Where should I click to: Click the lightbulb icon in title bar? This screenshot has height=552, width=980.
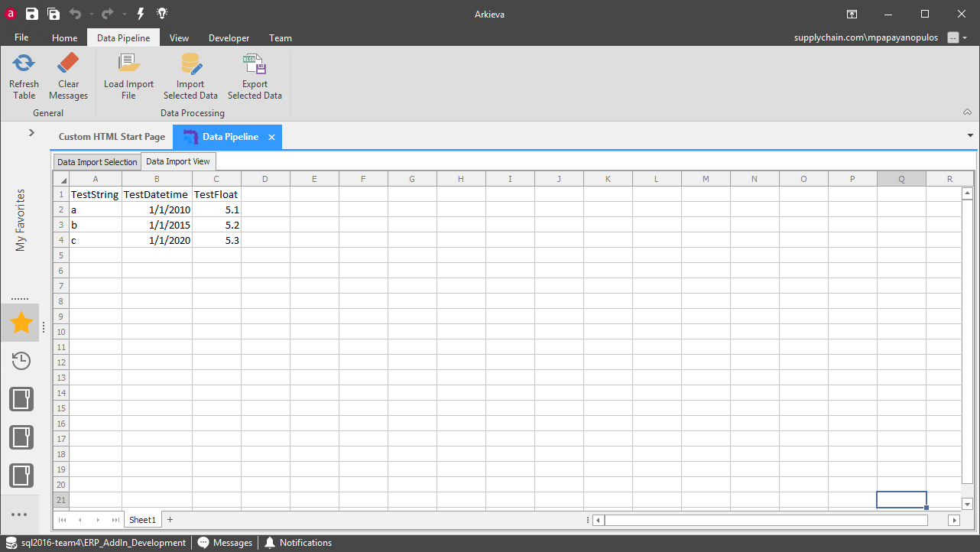coord(162,13)
